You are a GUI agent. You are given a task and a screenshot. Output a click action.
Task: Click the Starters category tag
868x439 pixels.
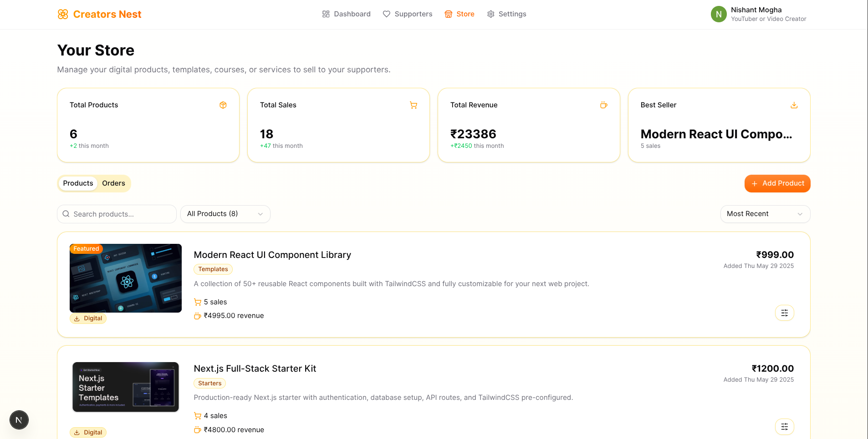pyautogui.click(x=210, y=383)
